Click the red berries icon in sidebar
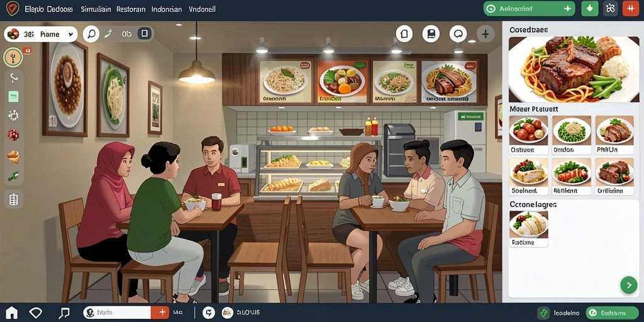 coord(13,135)
